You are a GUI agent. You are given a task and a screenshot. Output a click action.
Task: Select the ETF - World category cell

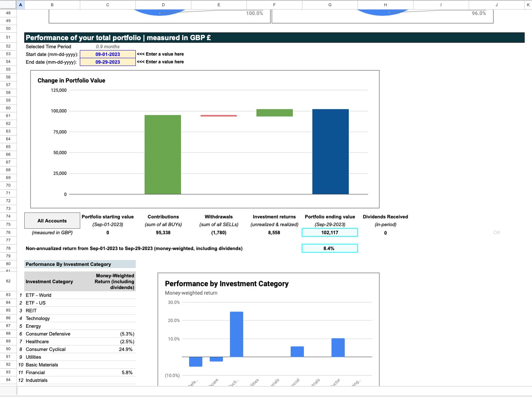click(39, 295)
